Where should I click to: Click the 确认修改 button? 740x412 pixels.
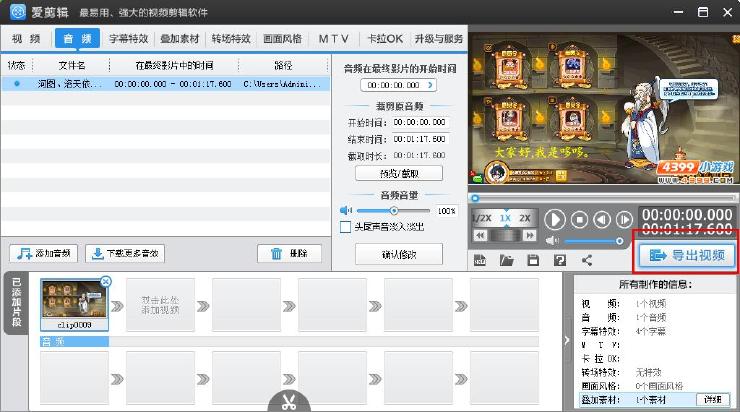click(399, 254)
